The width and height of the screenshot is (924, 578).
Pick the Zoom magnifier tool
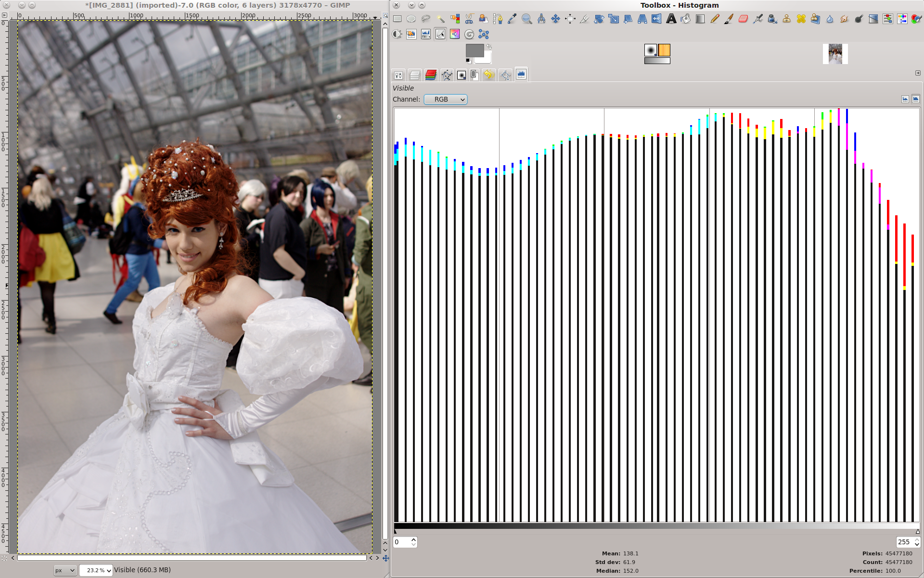526,19
